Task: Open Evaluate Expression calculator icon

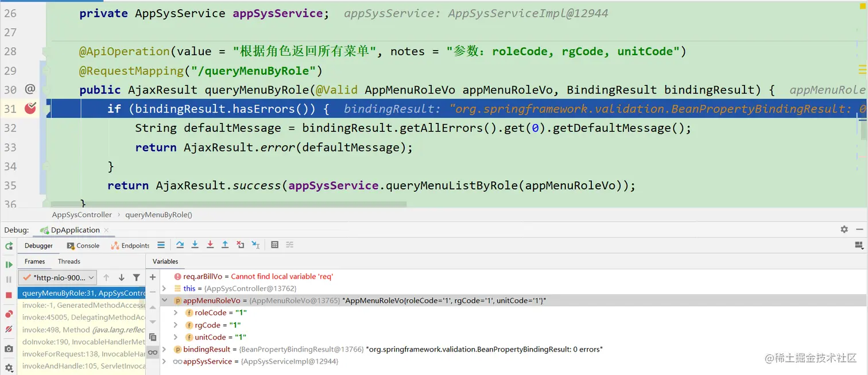Action: click(x=274, y=245)
